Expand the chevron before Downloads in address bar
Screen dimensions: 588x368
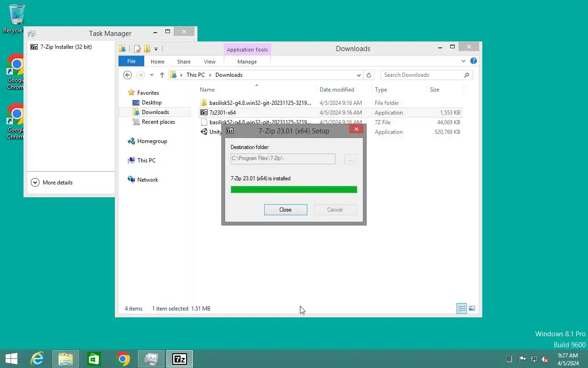210,75
